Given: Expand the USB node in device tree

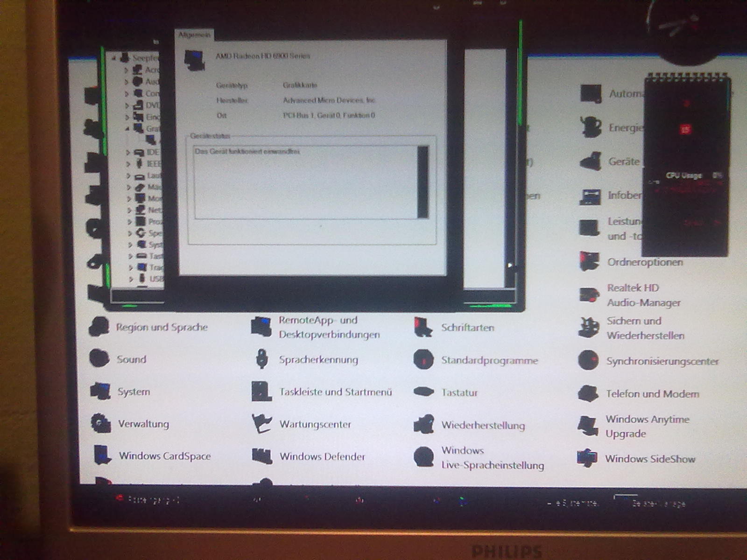Looking at the screenshot, I should coord(131,279).
